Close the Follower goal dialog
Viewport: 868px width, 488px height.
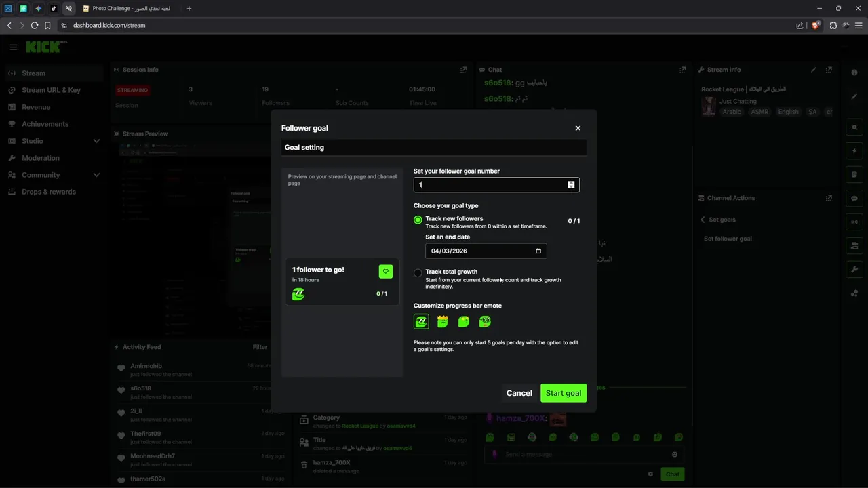click(x=578, y=128)
